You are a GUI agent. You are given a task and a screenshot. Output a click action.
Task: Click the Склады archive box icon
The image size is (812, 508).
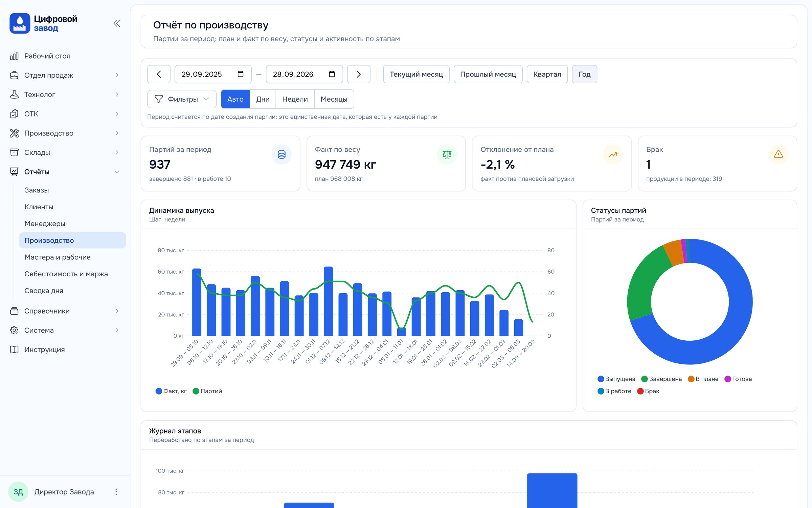[x=14, y=152]
